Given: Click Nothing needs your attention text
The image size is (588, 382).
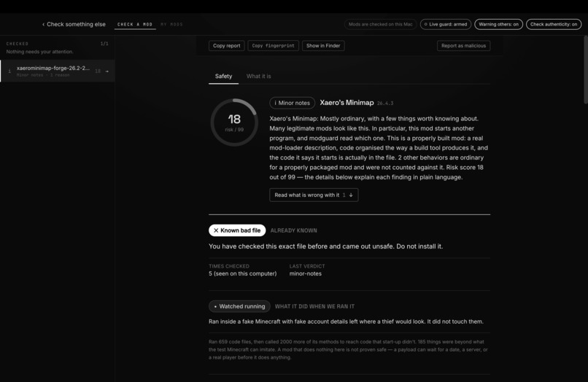Looking at the screenshot, I should (x=39, y=52).
